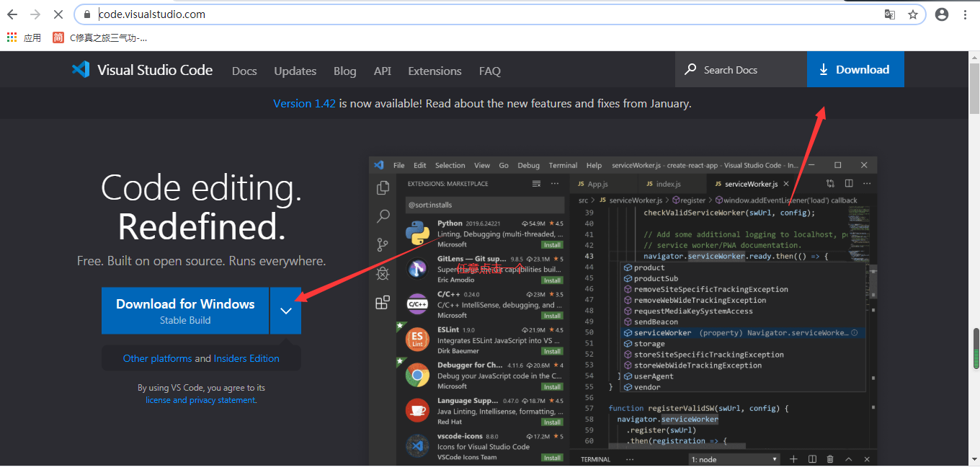Click Extensions icon in activity bar

383,303
